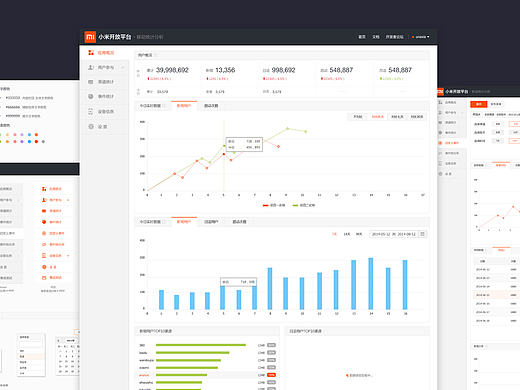Click the gear 设置 icon in the main sidebar

click(91, 126)
